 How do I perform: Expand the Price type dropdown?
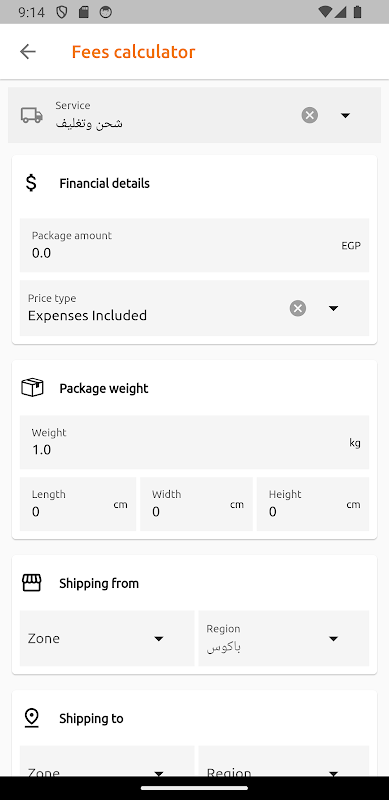(x=333, y=308)
